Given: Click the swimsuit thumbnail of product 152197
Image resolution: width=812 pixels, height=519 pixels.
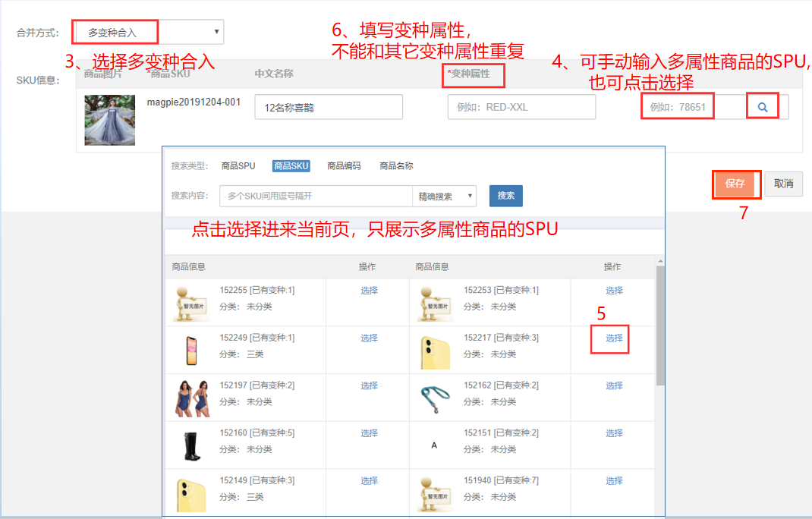Looking at the screenshot, I should coord(193,398).
